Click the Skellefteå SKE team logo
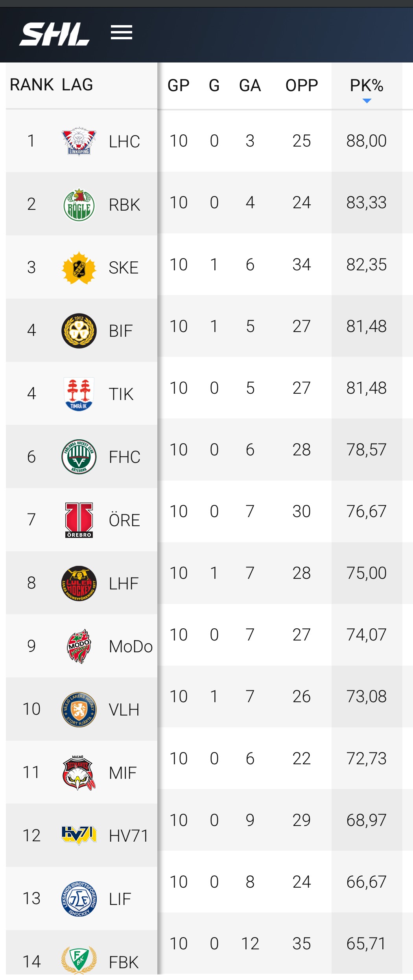Image resolution: width=413 pixels, height=980 pixels. pyautogui.click(x=79, y=268)
